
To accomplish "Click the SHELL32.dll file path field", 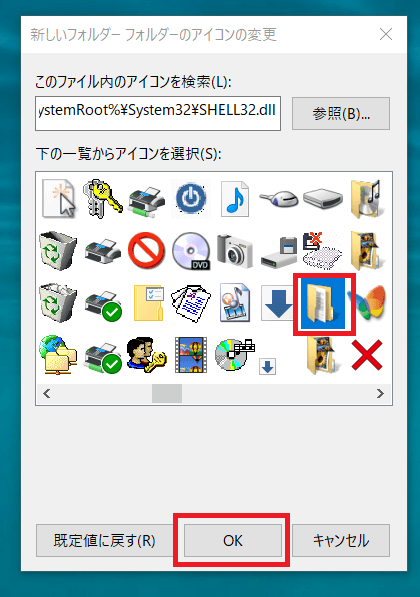I will click(x=158, y=113).
